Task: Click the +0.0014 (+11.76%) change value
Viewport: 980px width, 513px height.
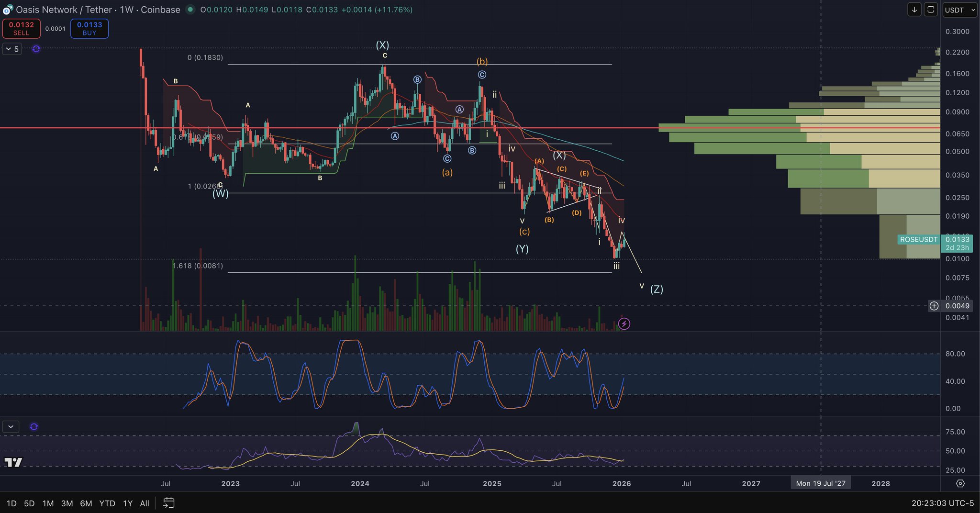Action: tap(377, 10)
